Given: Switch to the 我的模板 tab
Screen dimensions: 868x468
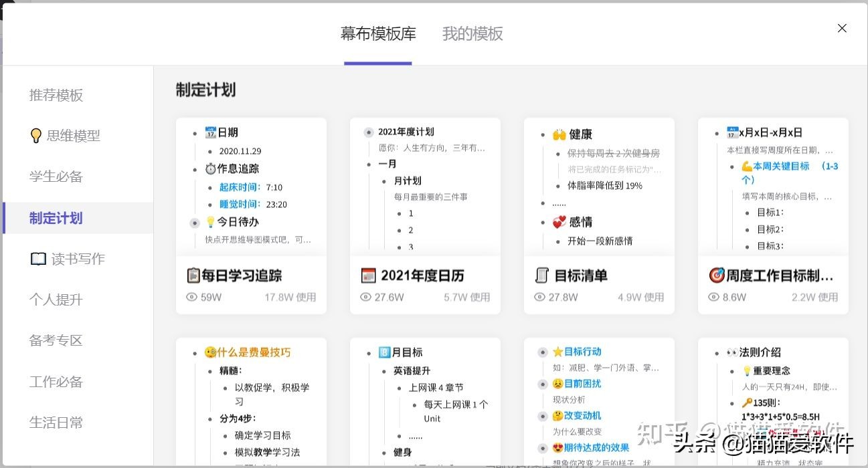Looking at the screenshot, I should coord(472,33).
